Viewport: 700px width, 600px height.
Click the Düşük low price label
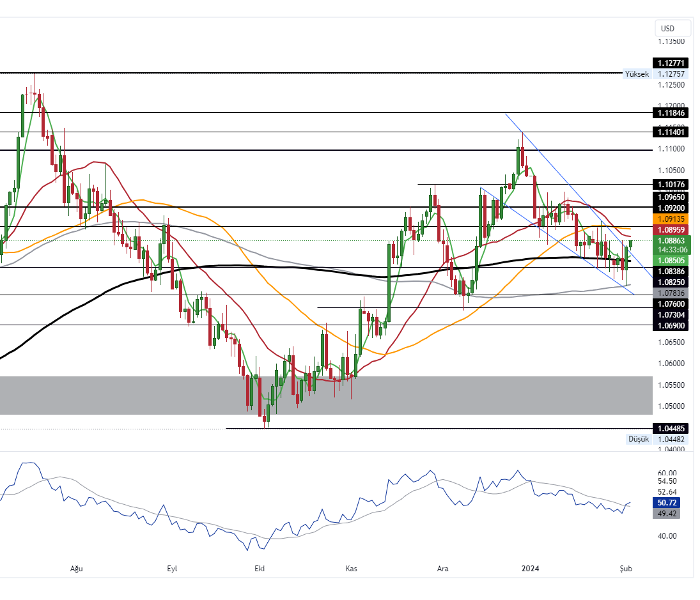pos(638,440)
